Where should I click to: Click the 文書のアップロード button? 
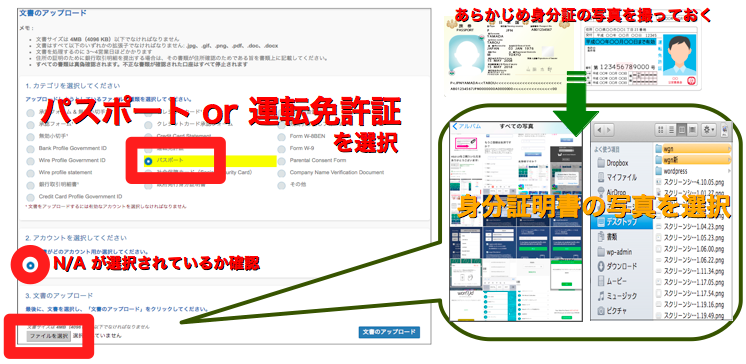pos(389,332)
